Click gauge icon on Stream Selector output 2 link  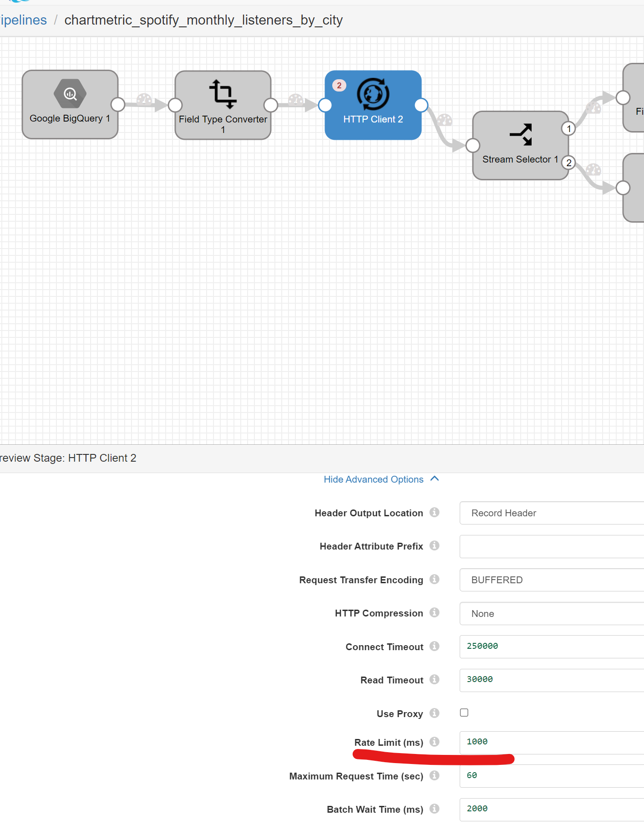click(593, 170)
